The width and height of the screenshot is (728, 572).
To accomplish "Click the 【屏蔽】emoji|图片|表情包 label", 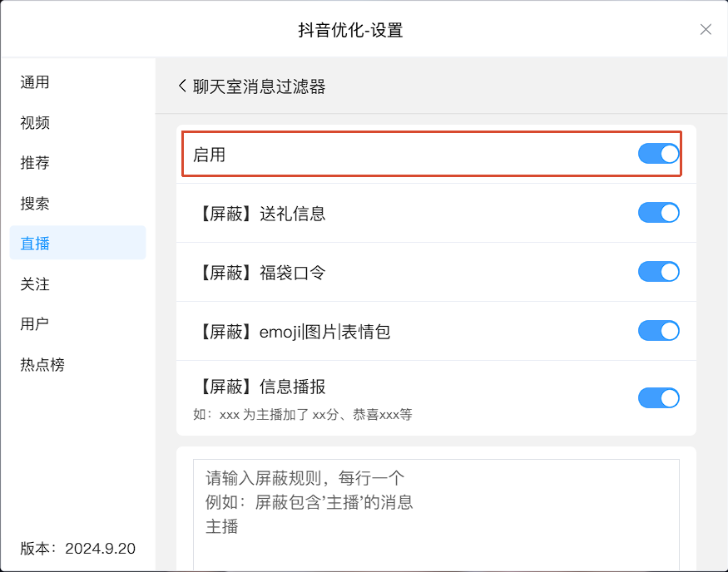I will (x=293, y=332).
